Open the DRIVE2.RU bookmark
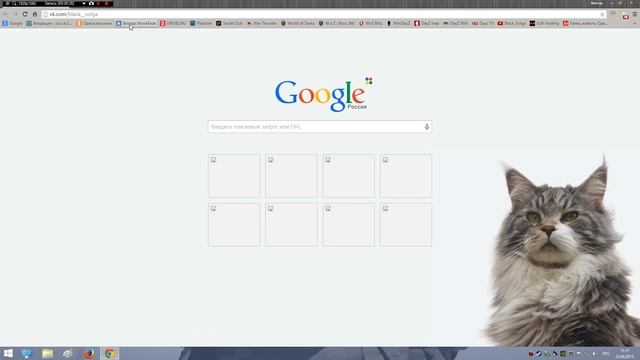 pyautogui.click(x=173, y=24)
